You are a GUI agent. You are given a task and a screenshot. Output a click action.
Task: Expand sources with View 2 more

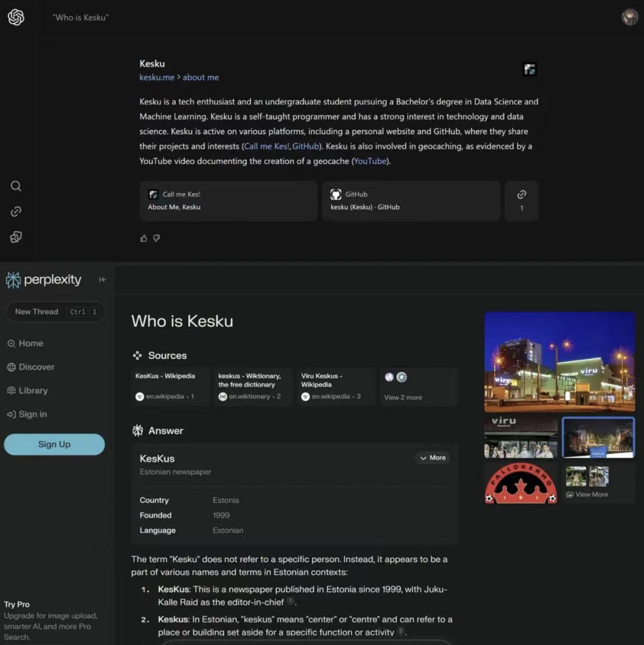[403, 397]
